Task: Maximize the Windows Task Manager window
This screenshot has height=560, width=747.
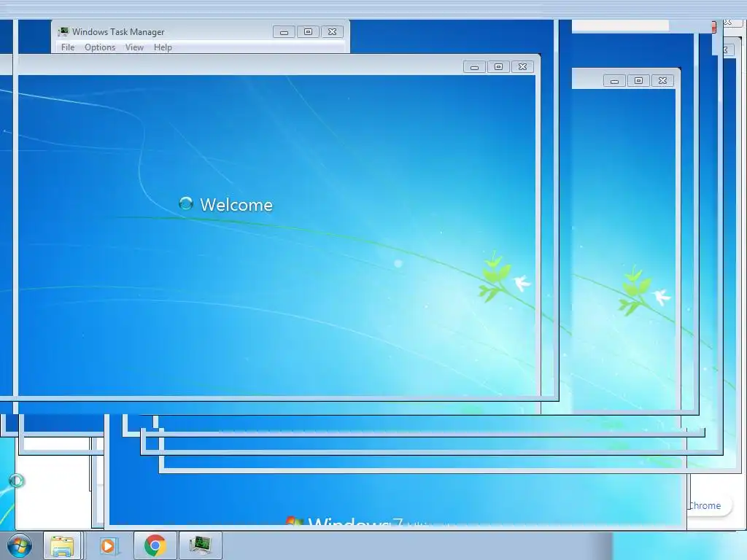Action: point(309,32)
